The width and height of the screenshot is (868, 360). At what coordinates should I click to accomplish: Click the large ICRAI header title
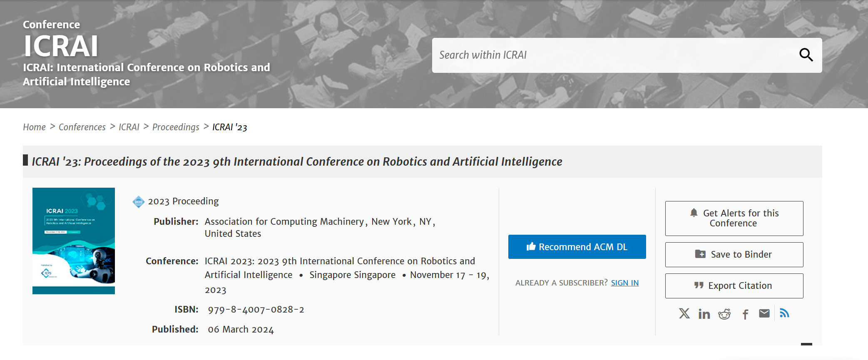tap(61, 46)
